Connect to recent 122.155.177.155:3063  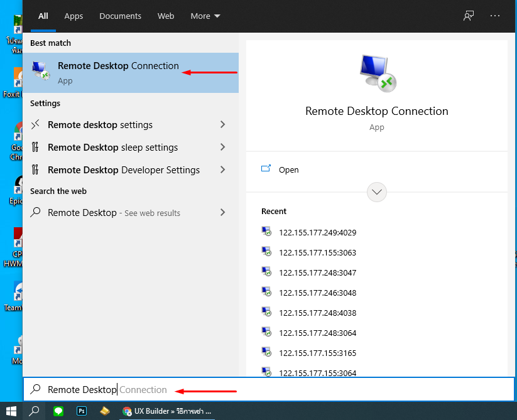pyautogui.click(x=317, y=252)
